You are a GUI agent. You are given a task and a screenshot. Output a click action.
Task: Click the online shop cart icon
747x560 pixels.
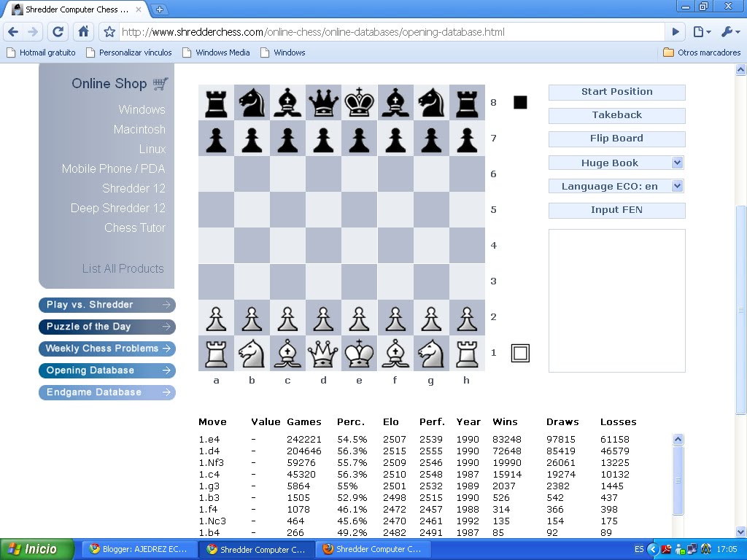point(160,84)
